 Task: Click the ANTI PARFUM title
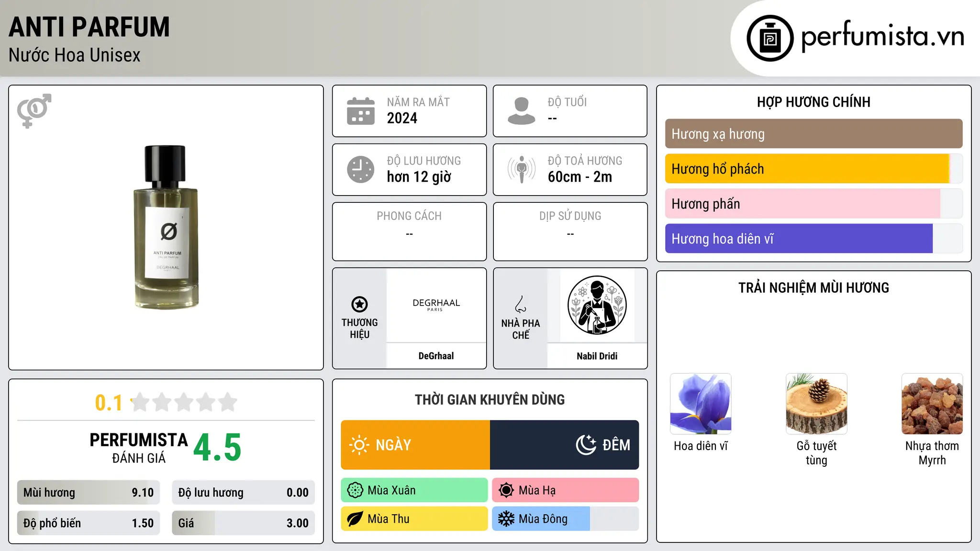[x=89, y=27]
